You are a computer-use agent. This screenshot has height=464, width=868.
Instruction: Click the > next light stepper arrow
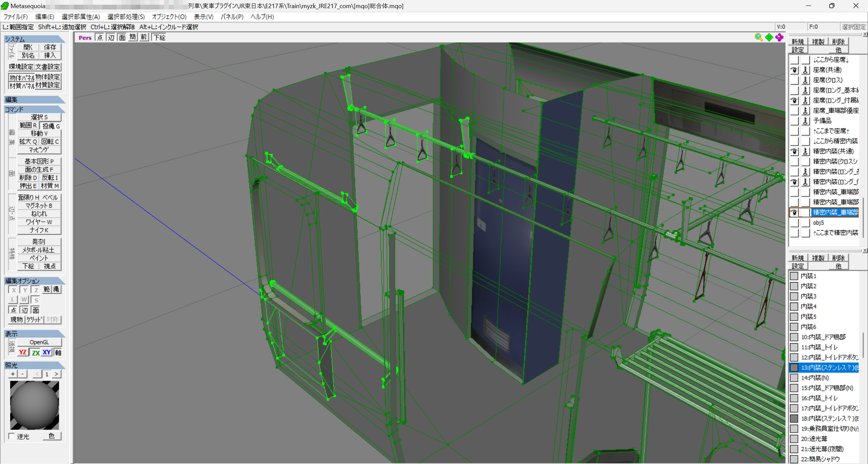coord(56,374)
